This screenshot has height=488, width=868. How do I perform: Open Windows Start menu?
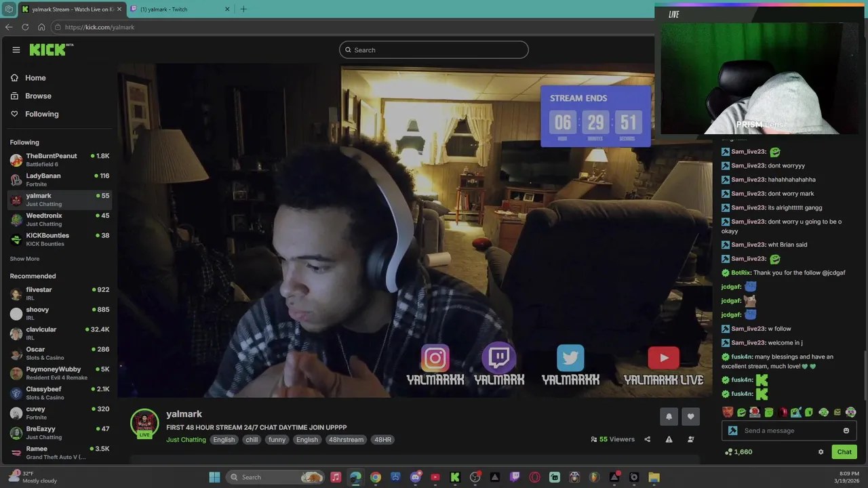pyautogui.click(x=214, y=477)
